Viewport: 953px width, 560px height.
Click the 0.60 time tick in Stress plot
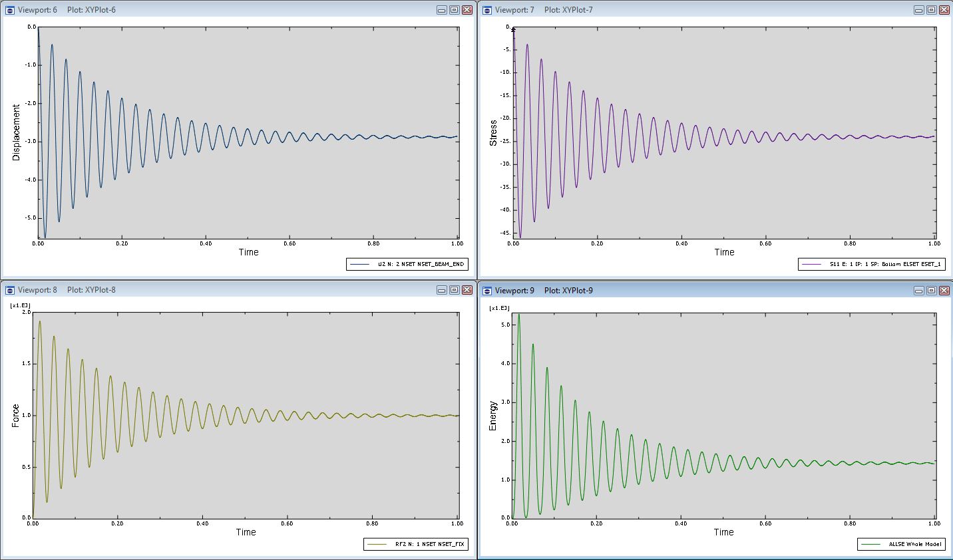tap(765, 243)
